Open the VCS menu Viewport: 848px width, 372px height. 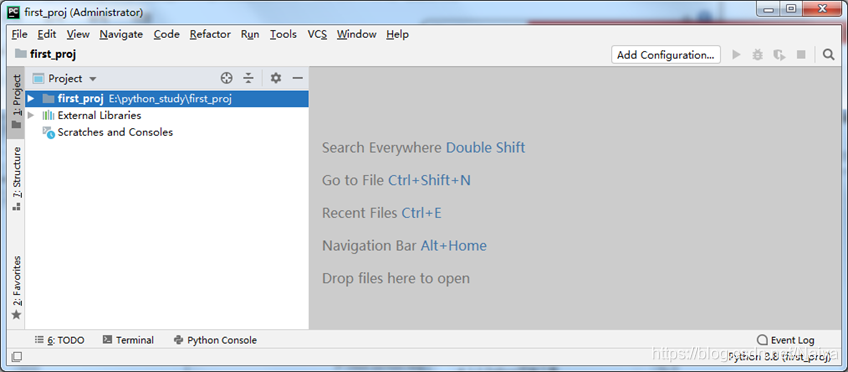317,34
